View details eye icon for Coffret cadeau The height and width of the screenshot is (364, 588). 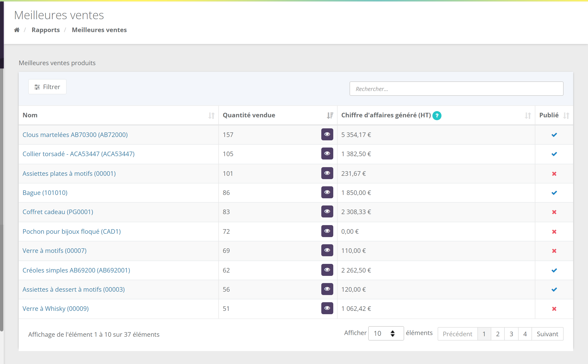pyautogui.click(x=327, y=212)
